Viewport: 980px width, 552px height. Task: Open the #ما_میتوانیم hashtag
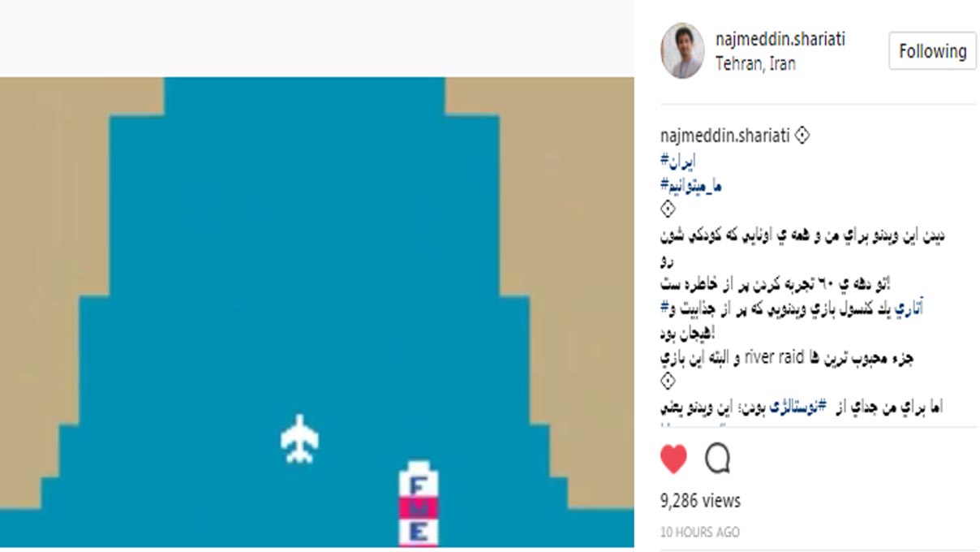pyautogui.click(x=691, y=186)
